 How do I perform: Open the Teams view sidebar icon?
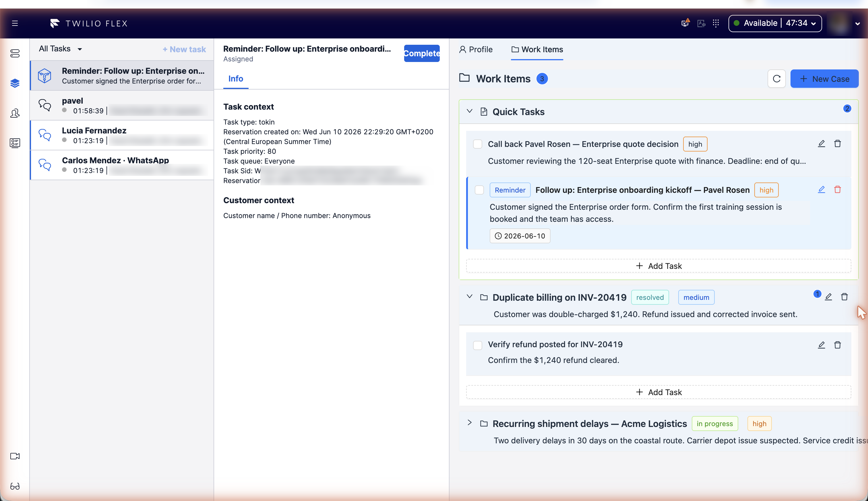coord(15,113)
